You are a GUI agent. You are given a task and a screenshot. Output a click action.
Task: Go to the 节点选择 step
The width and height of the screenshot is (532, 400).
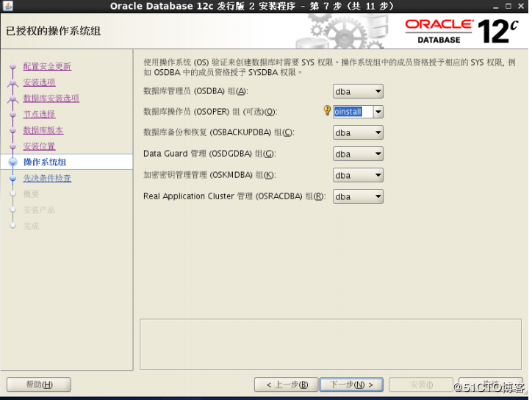(39, 114)
